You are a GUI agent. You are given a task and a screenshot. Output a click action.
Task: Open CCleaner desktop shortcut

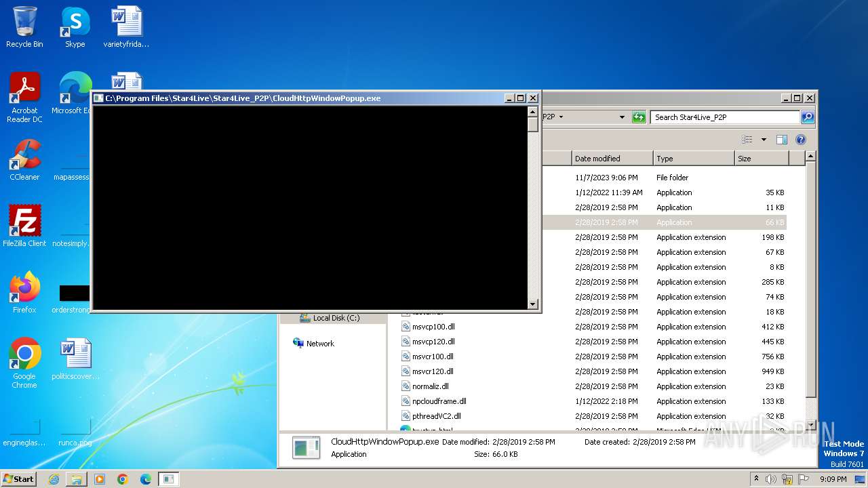[24, 160]
